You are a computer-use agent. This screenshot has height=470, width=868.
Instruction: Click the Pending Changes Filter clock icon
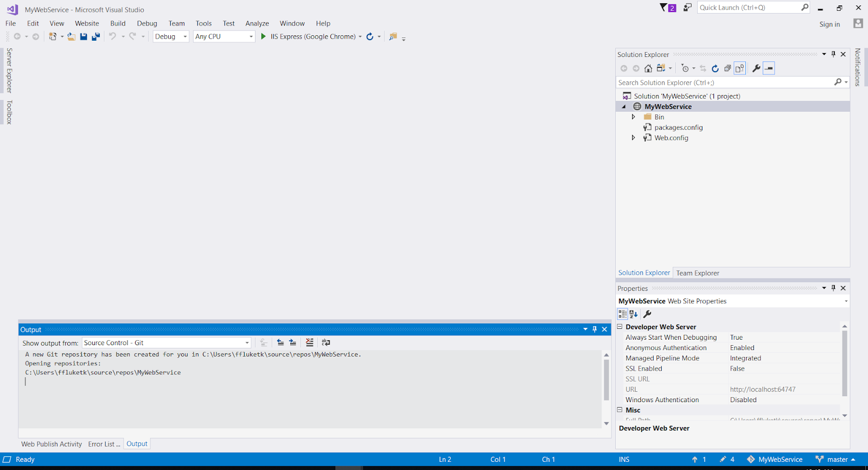(x=685, y=68)
